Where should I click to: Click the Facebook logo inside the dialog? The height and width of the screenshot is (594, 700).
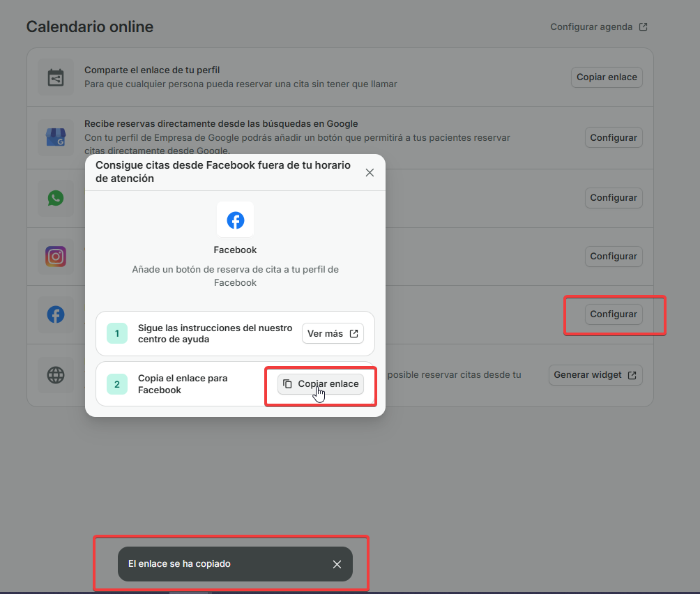coord(235,220)
